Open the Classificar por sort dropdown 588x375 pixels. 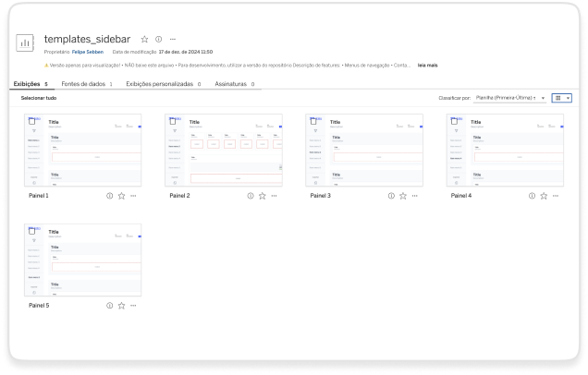click(x=509, y=97)
